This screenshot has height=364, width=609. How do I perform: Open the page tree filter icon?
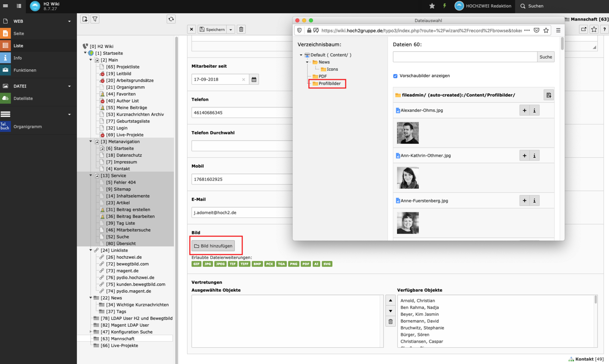(95, 19)
